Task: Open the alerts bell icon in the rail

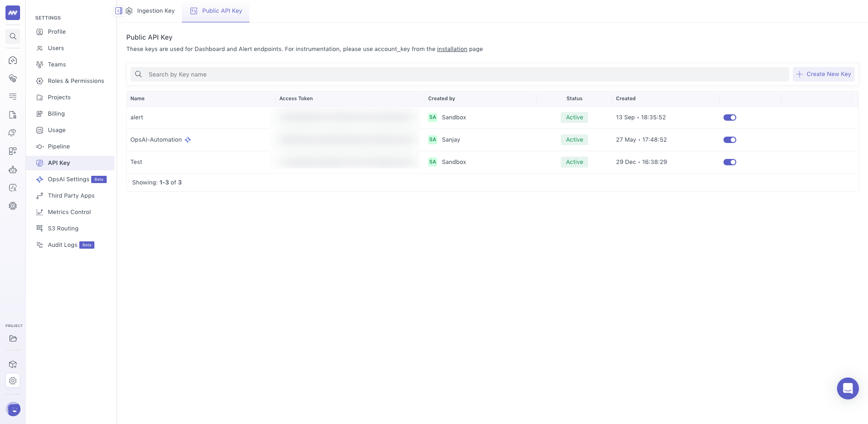Action: pyautogui.click(x=13, y=133)
